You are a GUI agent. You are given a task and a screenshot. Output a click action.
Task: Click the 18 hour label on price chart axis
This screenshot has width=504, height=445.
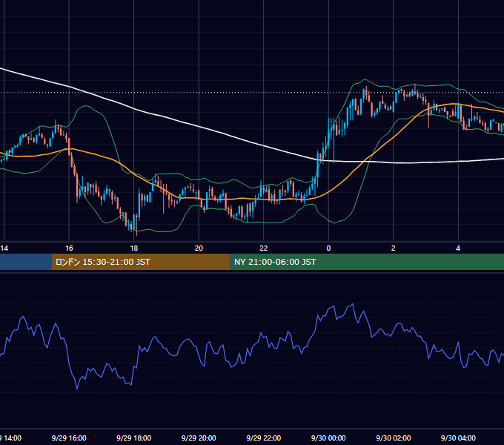click(x=134, y=248)
